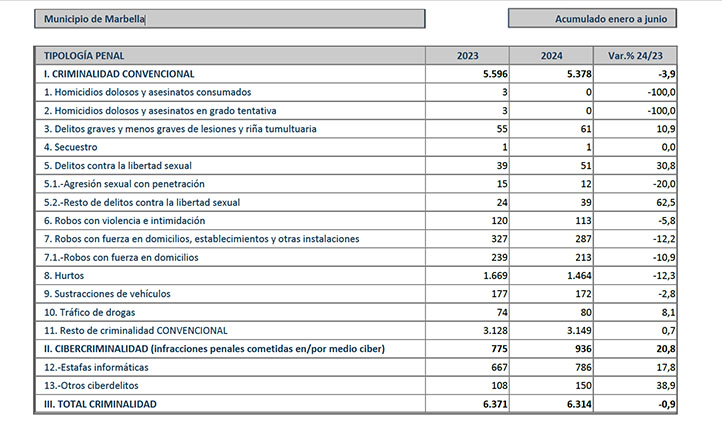The image size is (722, 422).
Task: Click the 2024 value 80 for drogas
Action: pyautogui.click(x=586, y=312)
